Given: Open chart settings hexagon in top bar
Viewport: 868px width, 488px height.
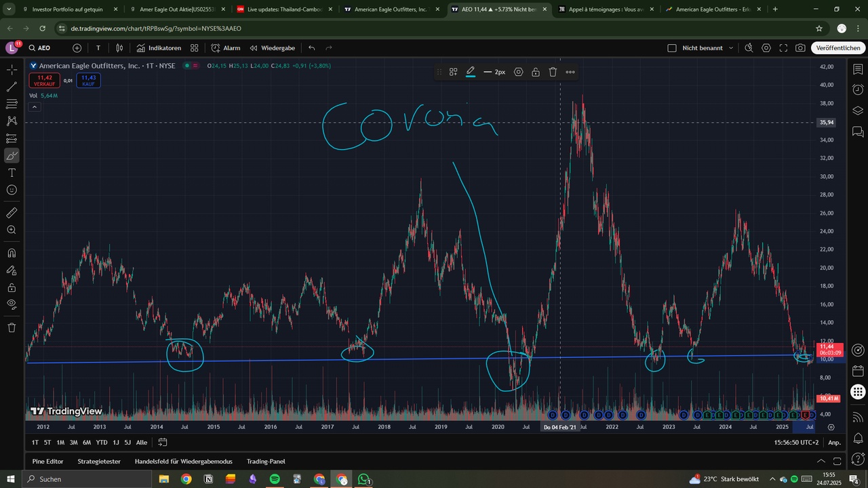Looking at the screenshot, I should [x=766, y=48].
